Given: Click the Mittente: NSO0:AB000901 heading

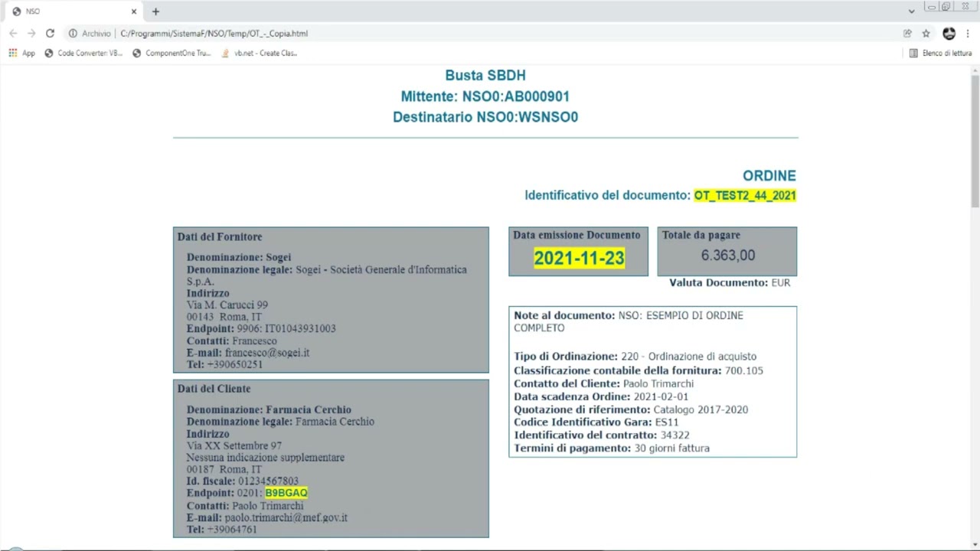Looking at the screenshot, I should pyautogui.click(x=485, y=96).
